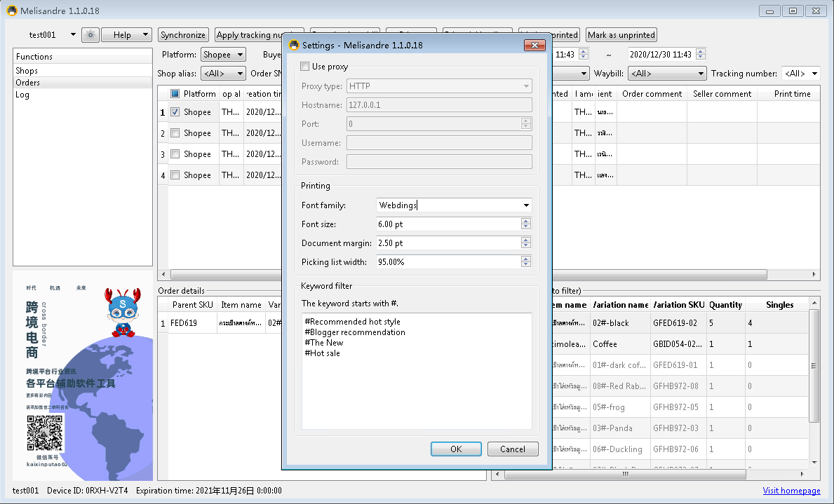
Task: Click the lobster mascot in the promo banner
Action: click(x=123, y=312)
